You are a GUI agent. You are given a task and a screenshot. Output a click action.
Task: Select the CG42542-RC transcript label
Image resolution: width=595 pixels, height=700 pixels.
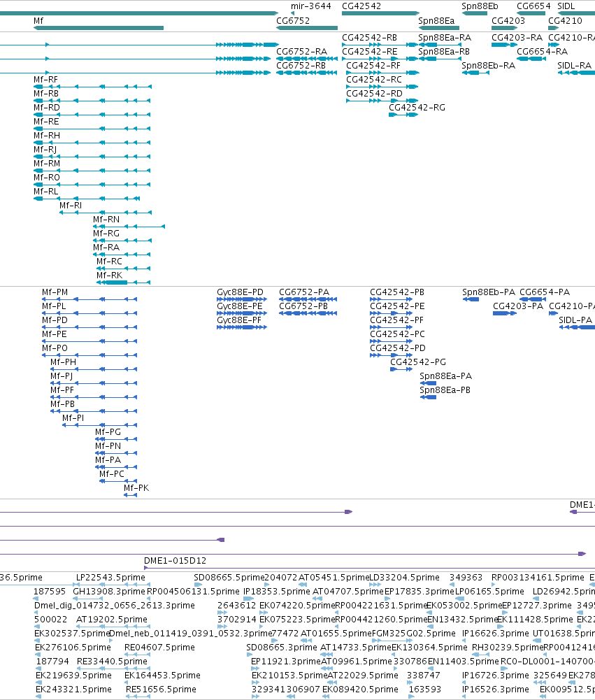[x=374, y=80]
